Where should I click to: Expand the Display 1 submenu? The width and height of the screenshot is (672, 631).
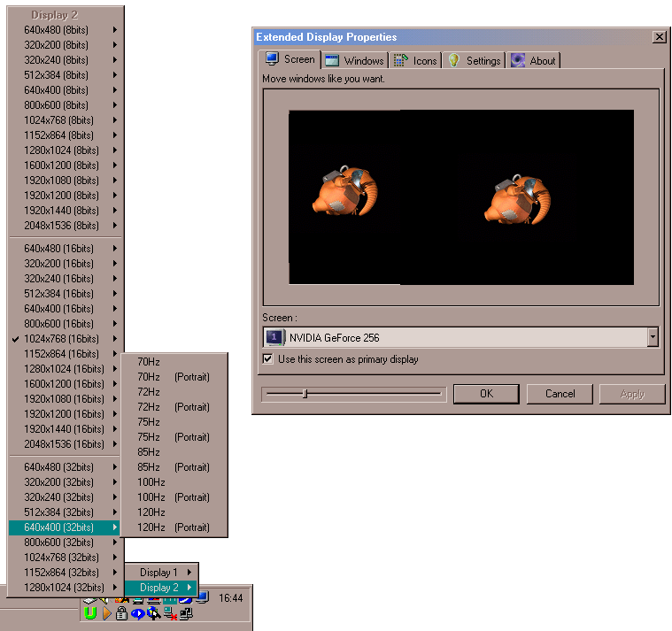point(160,573)
